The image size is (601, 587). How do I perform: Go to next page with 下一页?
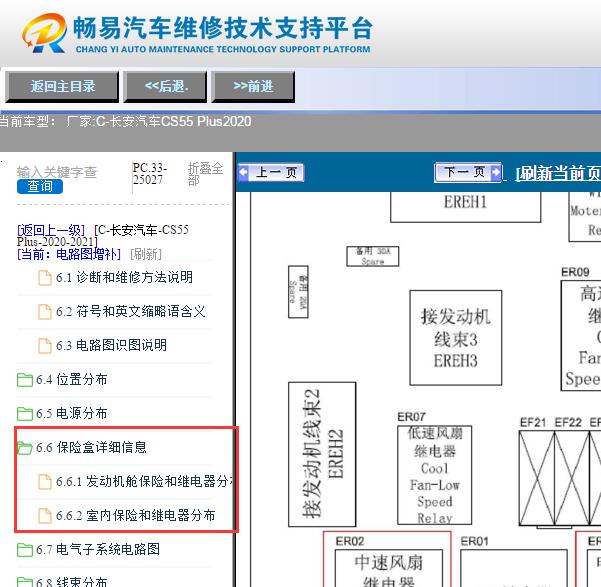468,172
